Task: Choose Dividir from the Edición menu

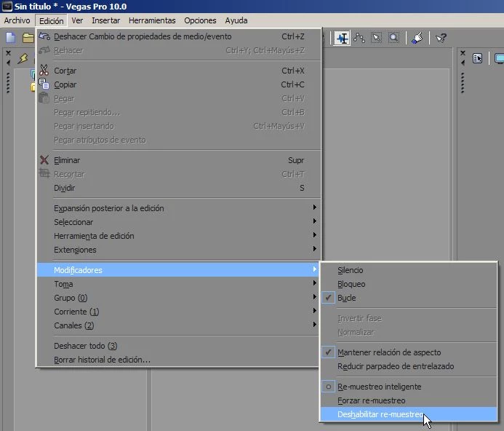Action: [179, 188]
